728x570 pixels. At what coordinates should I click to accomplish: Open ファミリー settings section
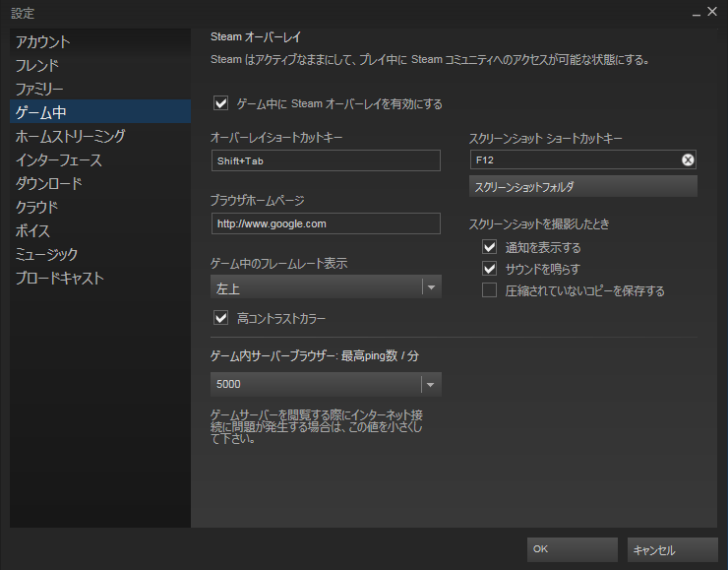coord(100,89)
